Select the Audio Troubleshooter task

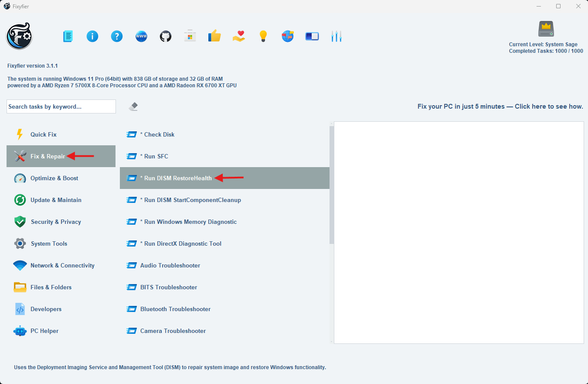pos(224,265)
